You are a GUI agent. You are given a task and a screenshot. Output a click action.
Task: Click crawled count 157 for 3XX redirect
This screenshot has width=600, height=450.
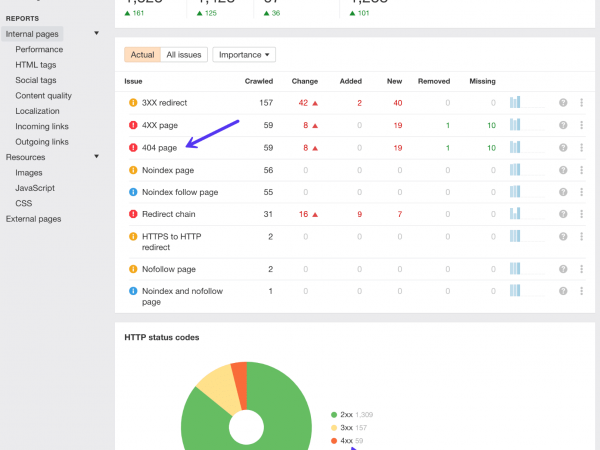coord(265,102)
